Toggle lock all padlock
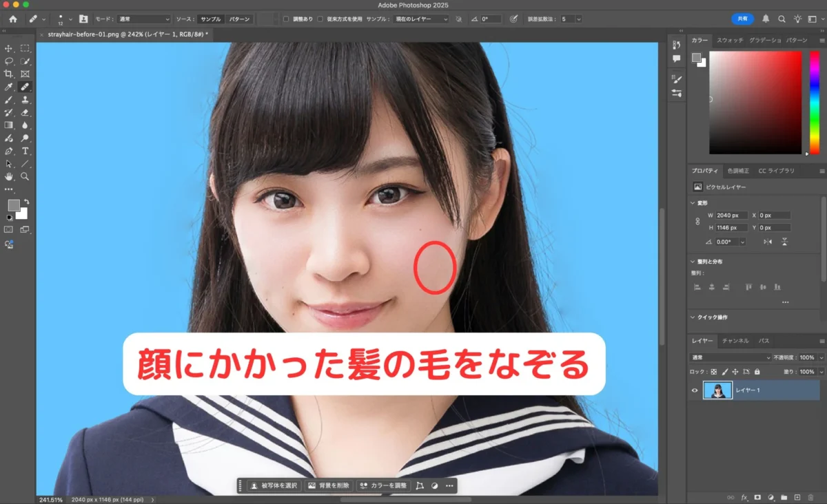The height and width of the screenshot is (504, 827). (756, 372)
